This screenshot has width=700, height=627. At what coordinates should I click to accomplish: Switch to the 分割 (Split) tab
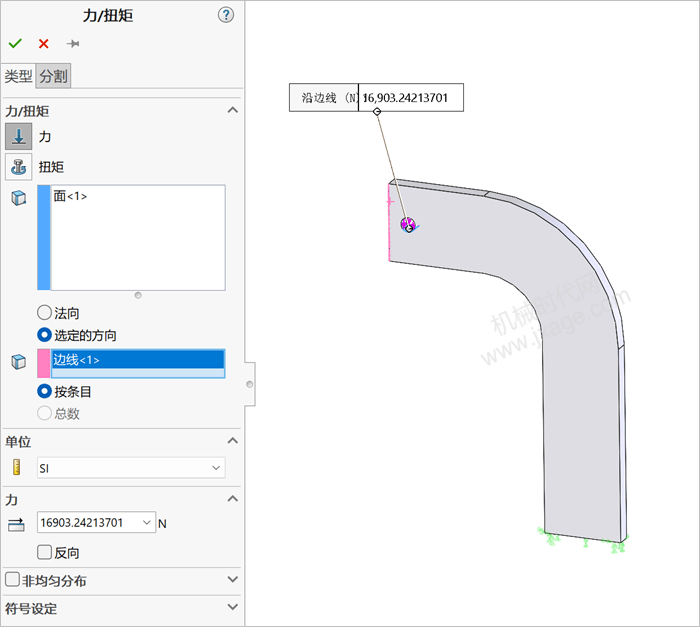53,76
